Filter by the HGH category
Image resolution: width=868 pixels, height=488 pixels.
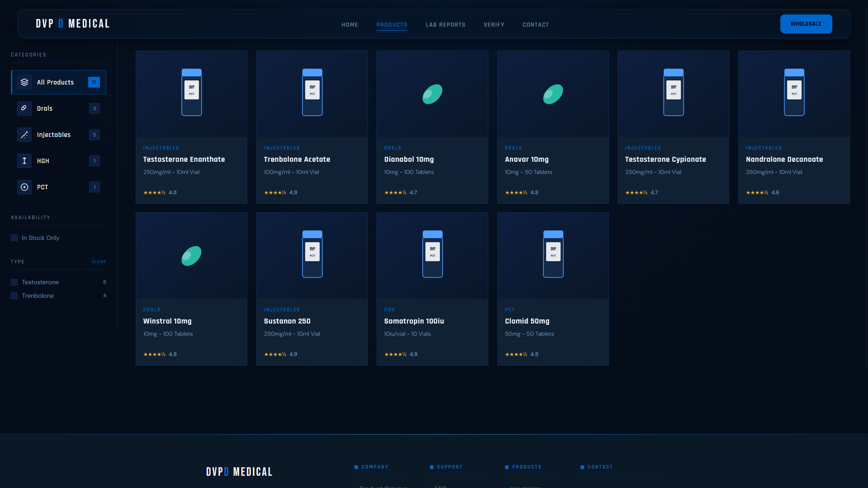pos(59,161)
